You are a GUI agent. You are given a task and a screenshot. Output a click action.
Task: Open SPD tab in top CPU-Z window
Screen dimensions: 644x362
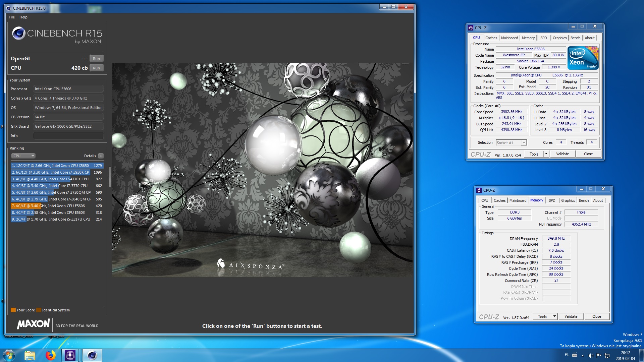(x=544, y=38)
